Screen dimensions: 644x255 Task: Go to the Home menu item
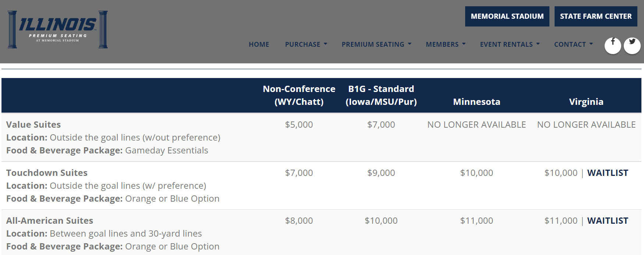tap(259, 44)
